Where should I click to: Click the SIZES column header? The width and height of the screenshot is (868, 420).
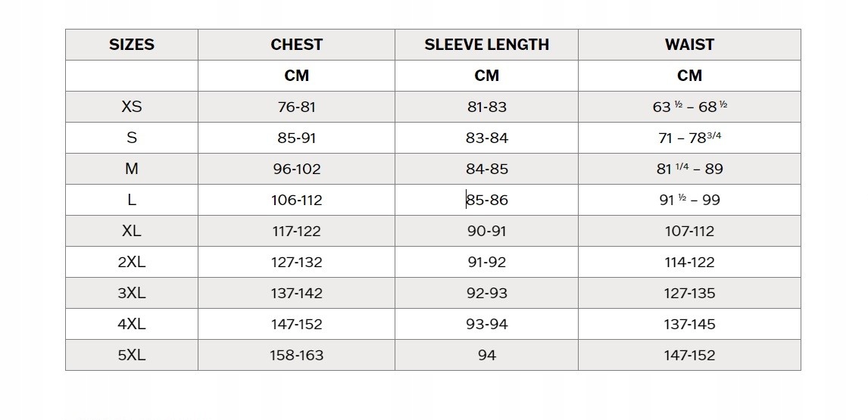coord(132,45)
